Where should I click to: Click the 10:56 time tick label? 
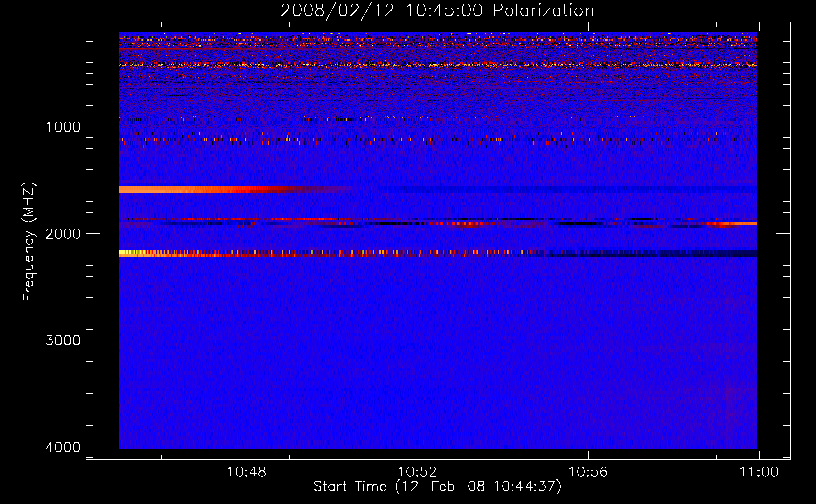[x=588, y=472]
